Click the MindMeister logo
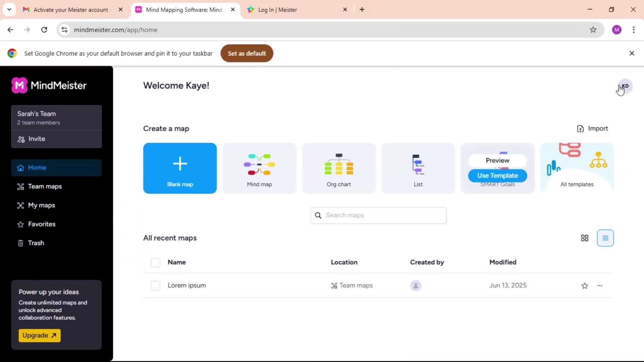This screenshot has width=644, height=362. pyautogui.click(x=49, y=85)
